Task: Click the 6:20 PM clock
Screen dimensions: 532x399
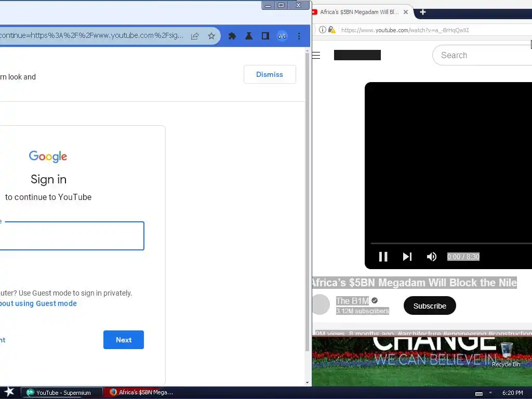Action: [512, 393]
